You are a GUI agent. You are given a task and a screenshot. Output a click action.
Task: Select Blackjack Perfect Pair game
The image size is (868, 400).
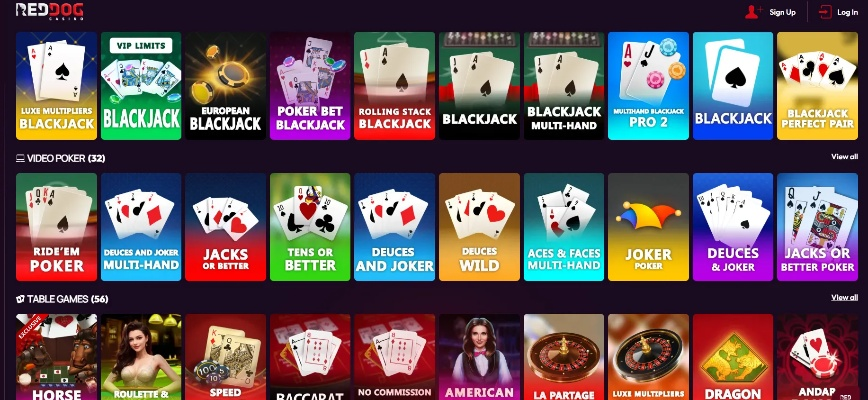point(817,86)
